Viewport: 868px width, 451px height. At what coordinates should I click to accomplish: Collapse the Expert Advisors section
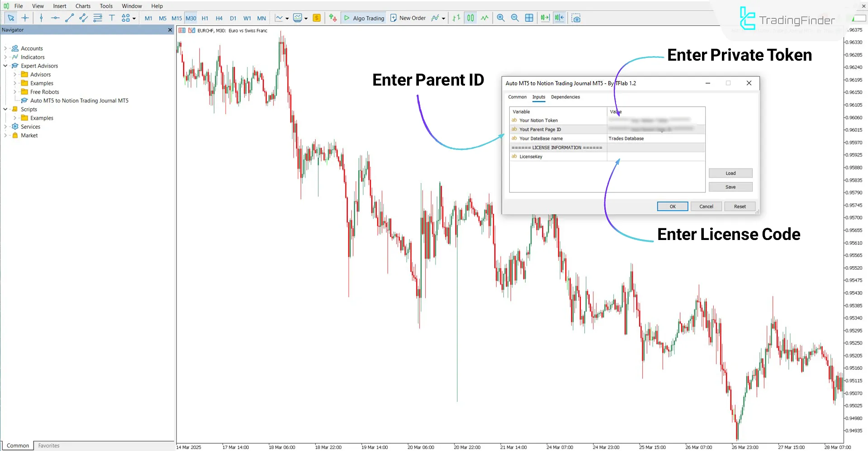tap(5, 66)
